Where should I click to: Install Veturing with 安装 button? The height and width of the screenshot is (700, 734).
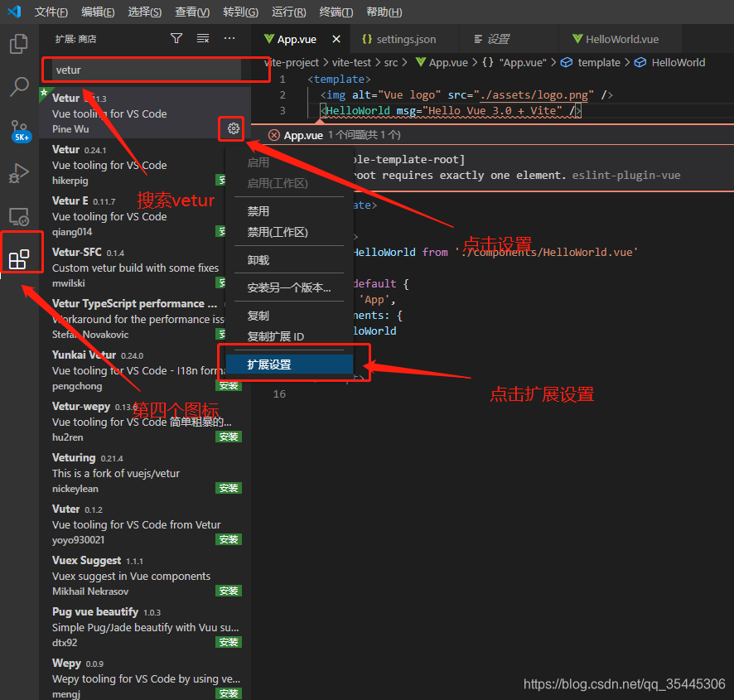pyautogui.click(x=229, y=488)
